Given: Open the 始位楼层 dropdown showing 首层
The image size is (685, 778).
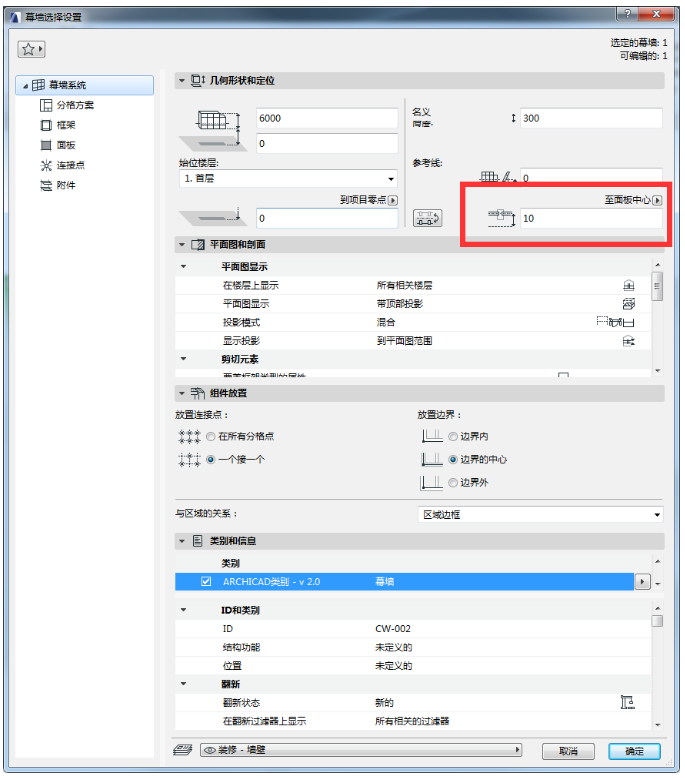Looking at the screenshot, I should (x=288, y=179).
